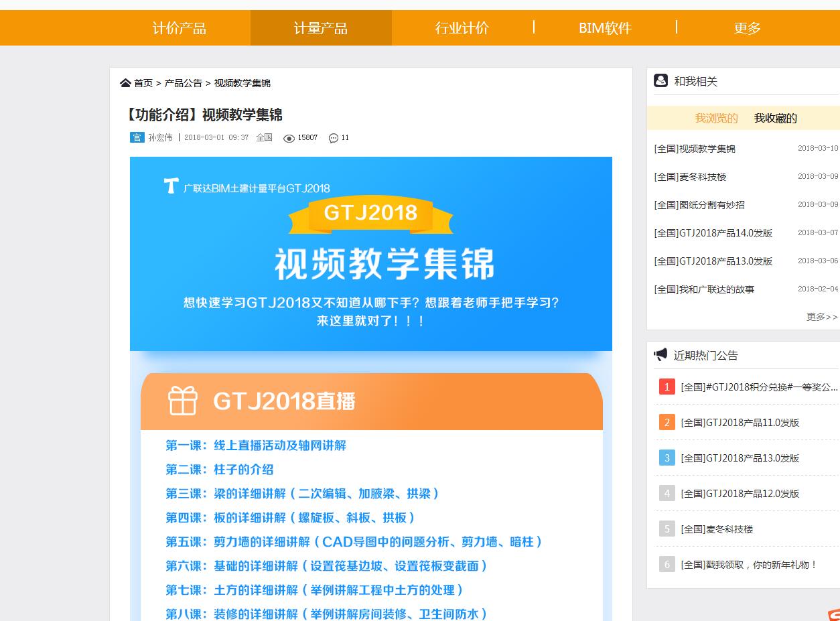Viewport: 840px width, 621px height.
Task: Open 第五课：剪力墙的详细讲解 lesson
Action: point(354,542)
